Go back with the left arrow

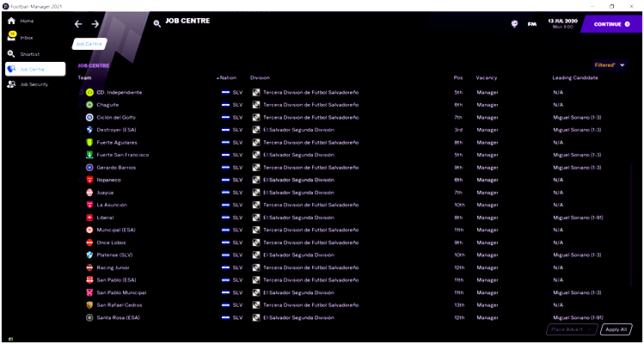click(x=78, y=24)
